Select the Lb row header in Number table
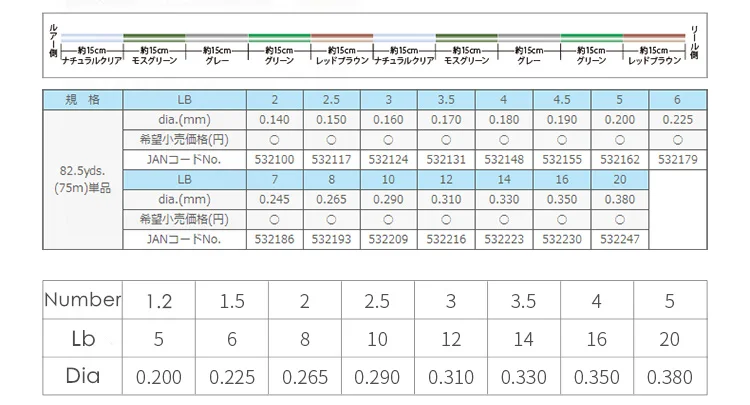Image resolution: width=750 pixels, height=405 pixels. click(x=83, y=339)
